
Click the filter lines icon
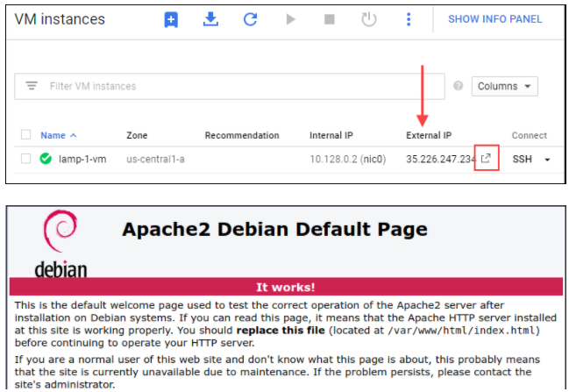click(32, 86)
